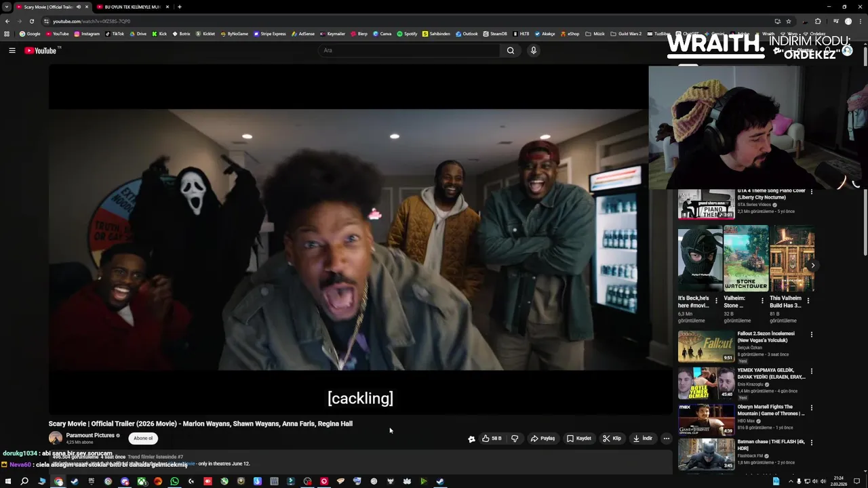This screenshot has width=868, height=488.
Task: Click the gear extension icon beside the like button
Action: tap(471, 439)
